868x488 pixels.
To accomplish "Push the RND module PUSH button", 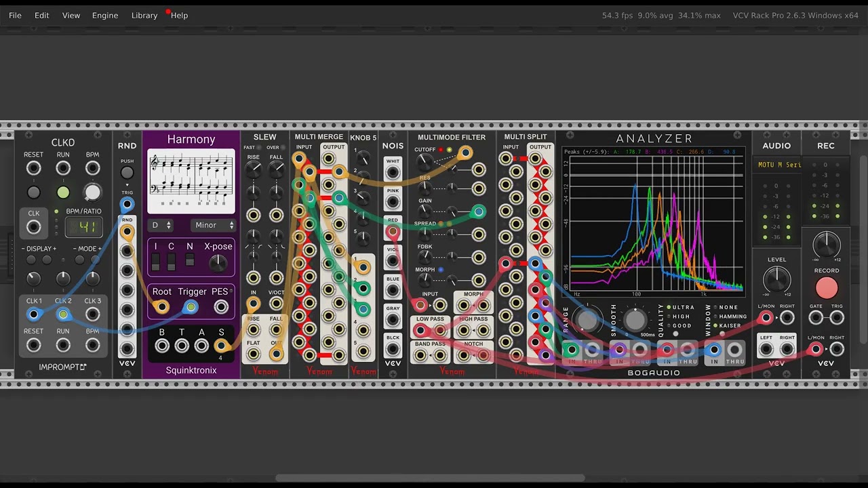I will (x=127, y=173).
